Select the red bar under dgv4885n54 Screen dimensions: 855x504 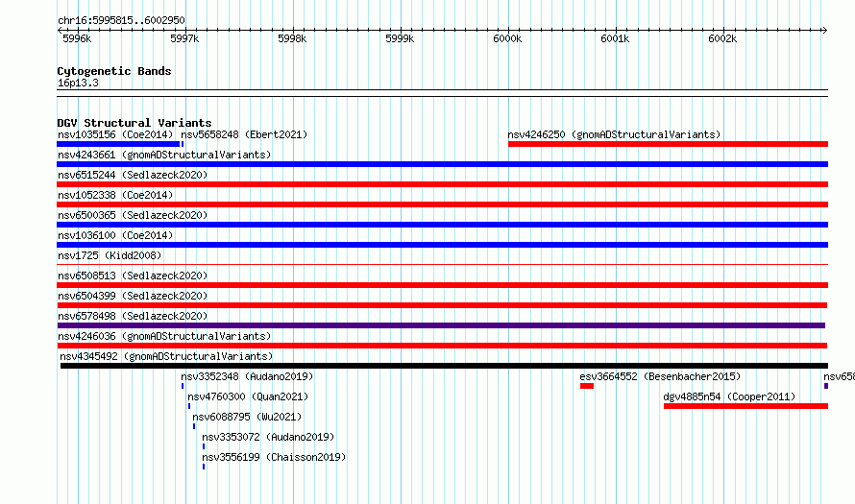click(x=745, y=406)
